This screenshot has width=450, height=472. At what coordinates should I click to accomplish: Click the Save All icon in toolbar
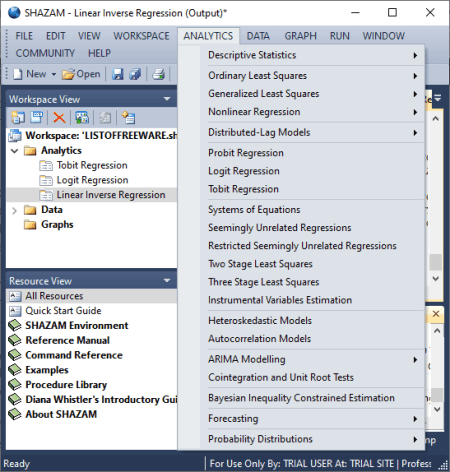click(135, 74)
